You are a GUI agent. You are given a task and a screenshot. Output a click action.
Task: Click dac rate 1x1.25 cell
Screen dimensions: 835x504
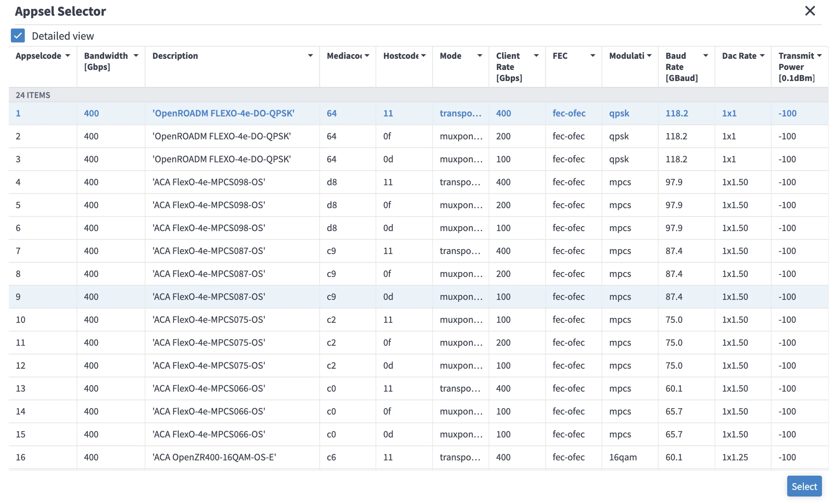743,457
